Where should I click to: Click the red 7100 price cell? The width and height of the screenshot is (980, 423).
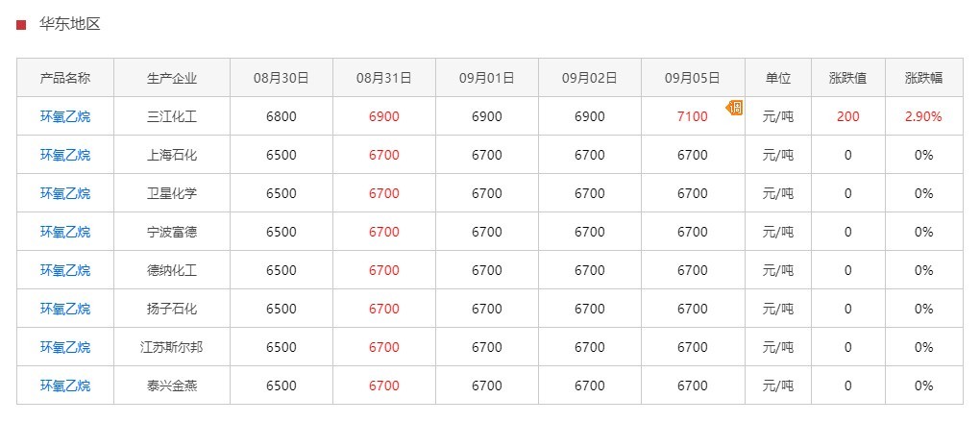coord(693,117)
